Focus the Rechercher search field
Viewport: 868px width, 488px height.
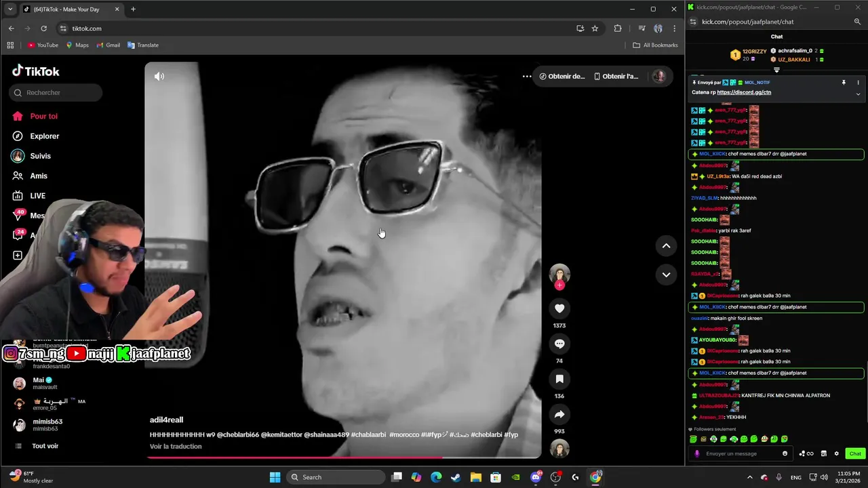tap(56, 92)
